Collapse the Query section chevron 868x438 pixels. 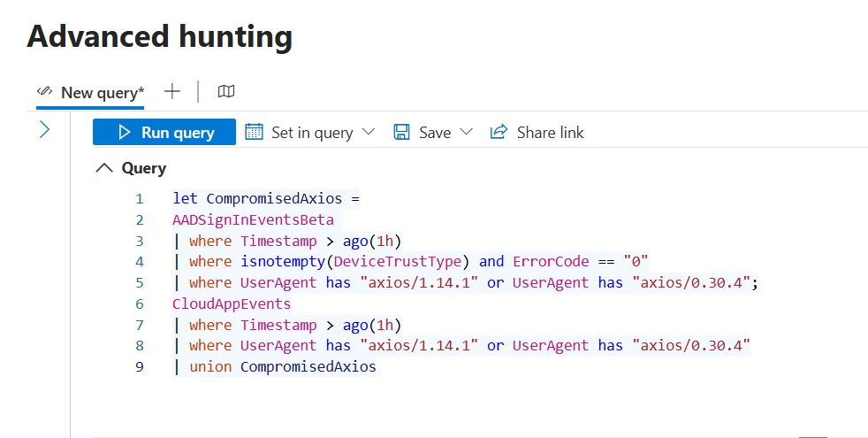coord(104,168)
